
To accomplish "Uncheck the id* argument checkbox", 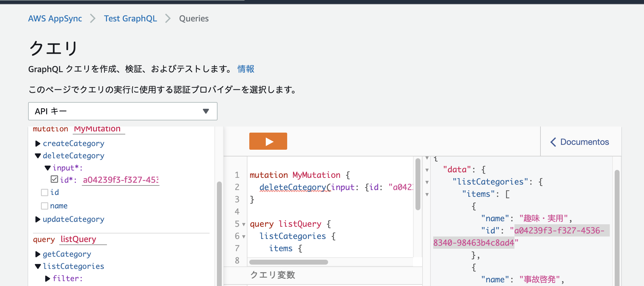I will tap(54, 179).
